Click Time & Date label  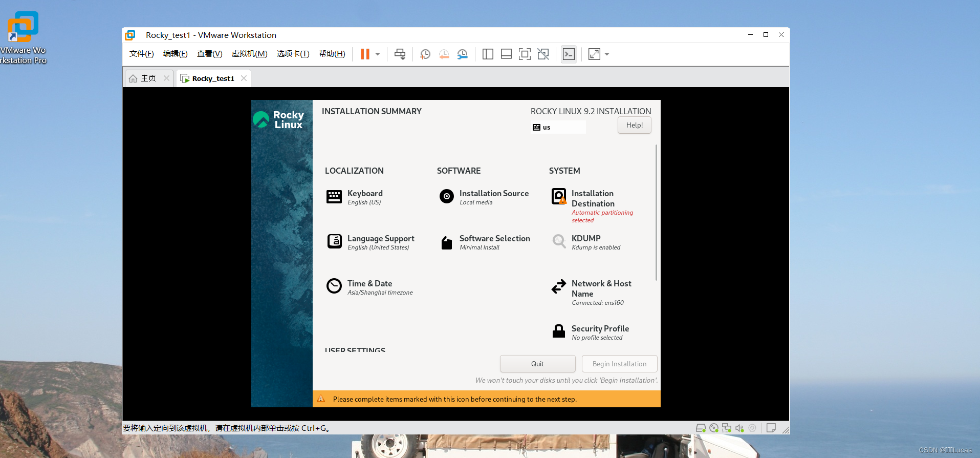click(369, 283)
